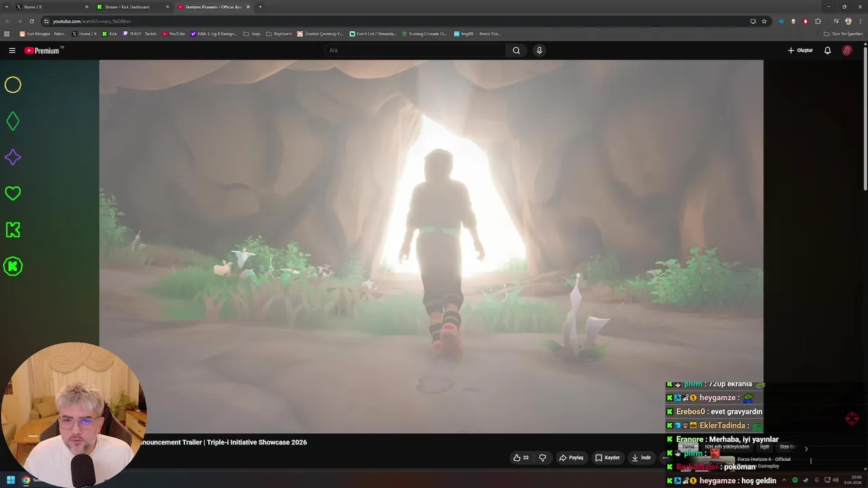Open the red striped YouTube account avatar
Viewport: 868px width, 488px height.
(847, 50)
